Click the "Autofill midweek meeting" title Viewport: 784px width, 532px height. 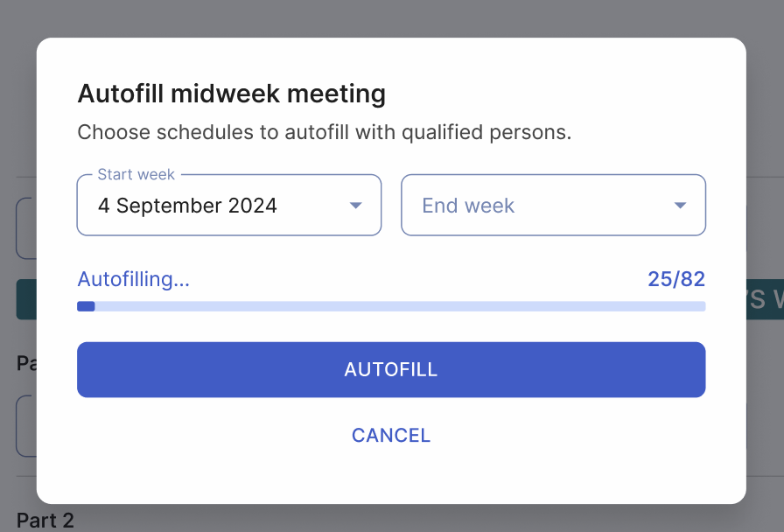(x=231, y=94)
